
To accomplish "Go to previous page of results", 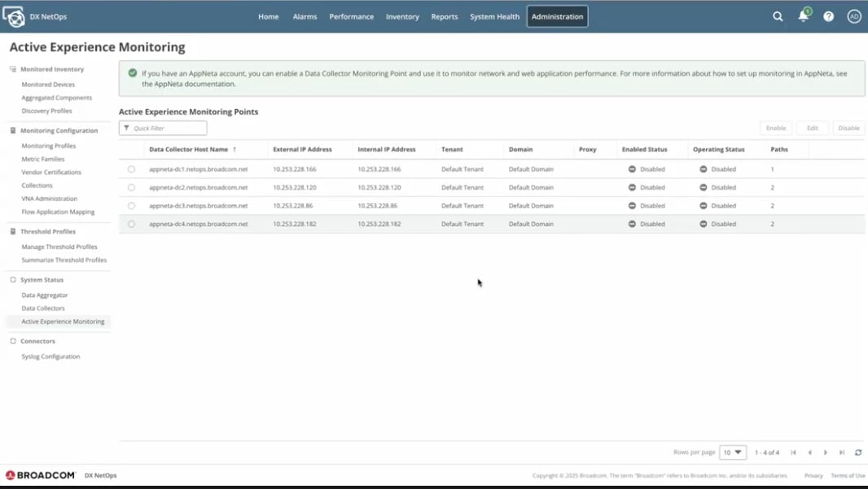I will (810, 452).
